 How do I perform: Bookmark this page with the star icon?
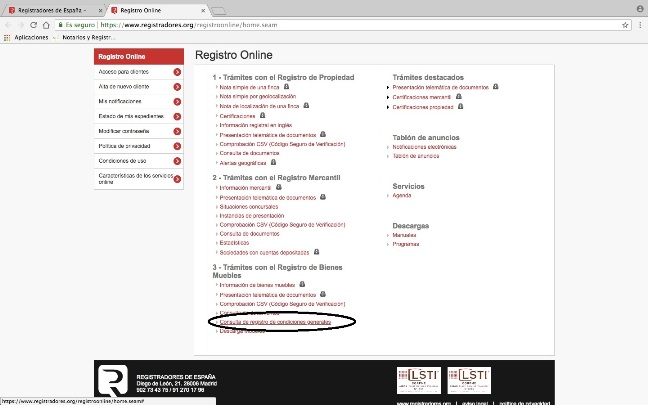622,23
